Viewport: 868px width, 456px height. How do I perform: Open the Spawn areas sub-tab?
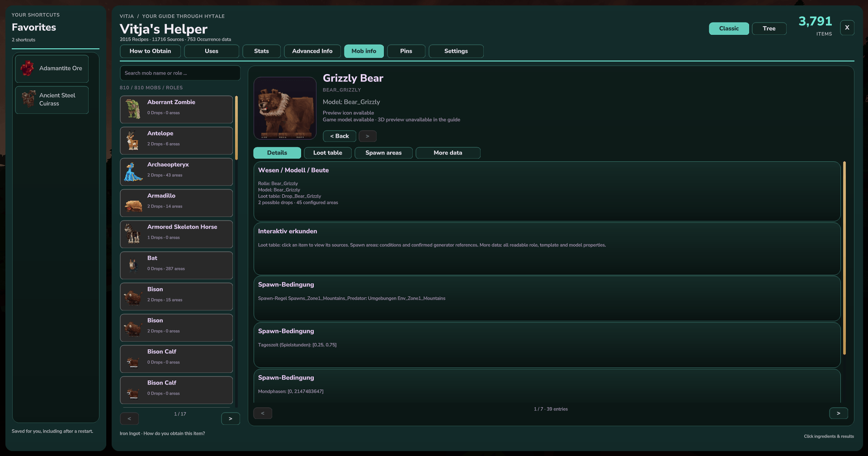(x=383, y=153)
